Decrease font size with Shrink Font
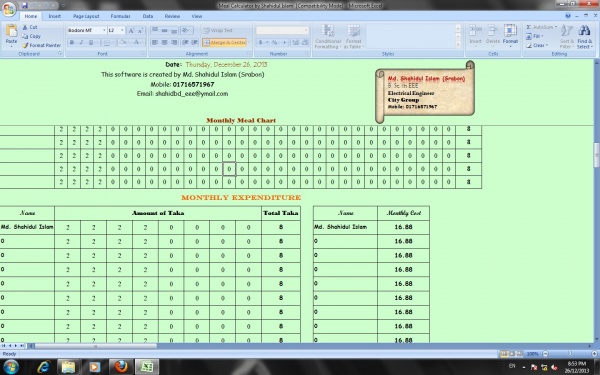 pyautogui.click(x=140, y=31)
